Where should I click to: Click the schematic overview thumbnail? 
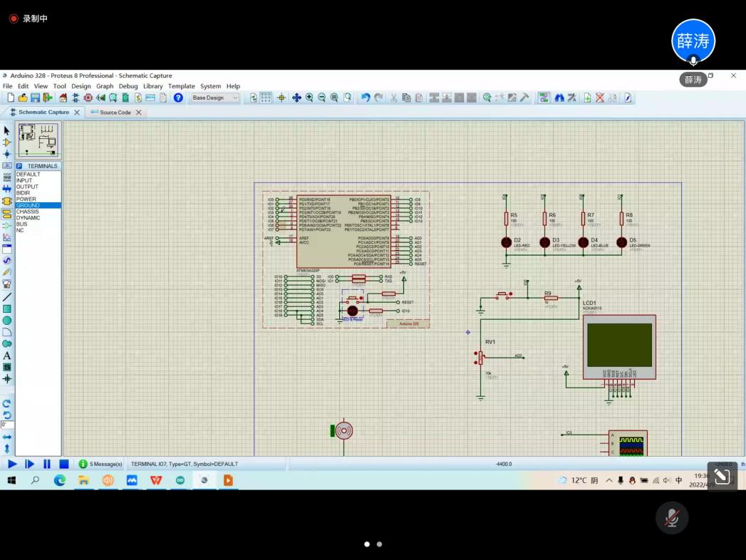coord(37,140)
